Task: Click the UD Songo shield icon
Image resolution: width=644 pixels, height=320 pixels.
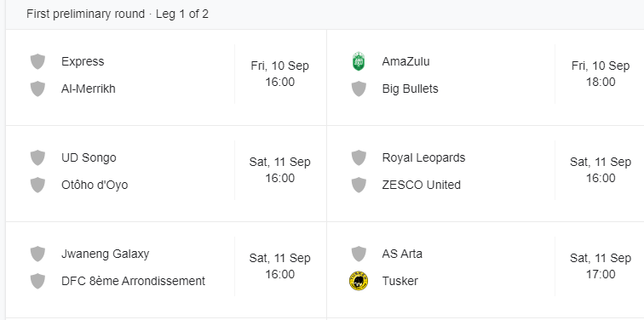Action: pyautogui.click(x=37, y=157)
